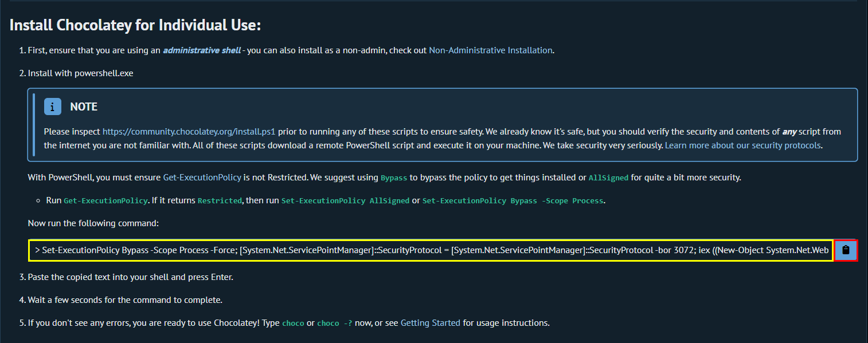Click the green 'Restricted' code word
Screen dimensions: 868x343
tap(220, 200)
